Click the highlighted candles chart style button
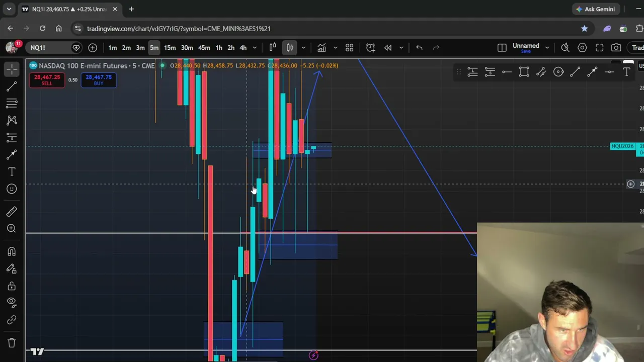 (290, 48)
